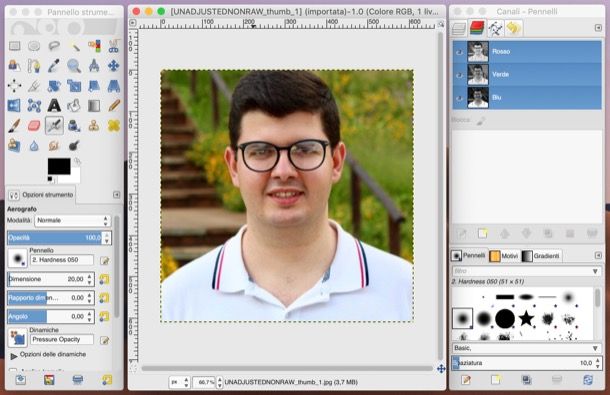Select the Shear tool
The width and height of the screenshot is (610, 395).
tap(94, 86)
